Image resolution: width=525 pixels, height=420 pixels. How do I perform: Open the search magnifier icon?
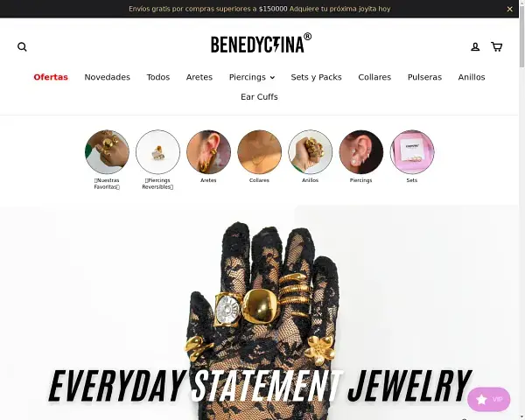tap(22, 47)
